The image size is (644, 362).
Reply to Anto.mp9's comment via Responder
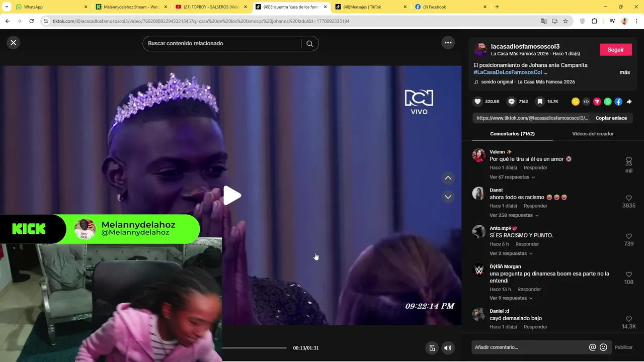point(527,244)
